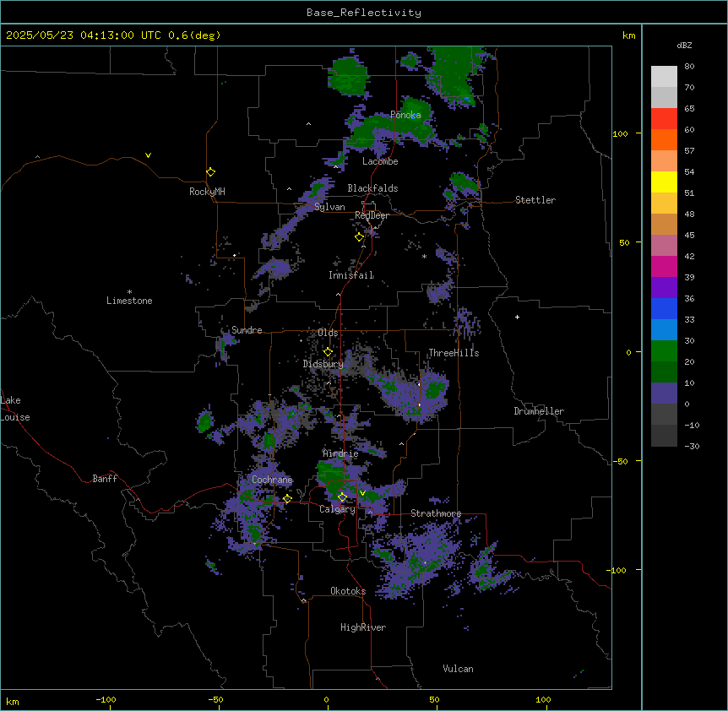Click the Airdrie city label
The height and width of the screenshot is (711, 728).
coord(341,453)
